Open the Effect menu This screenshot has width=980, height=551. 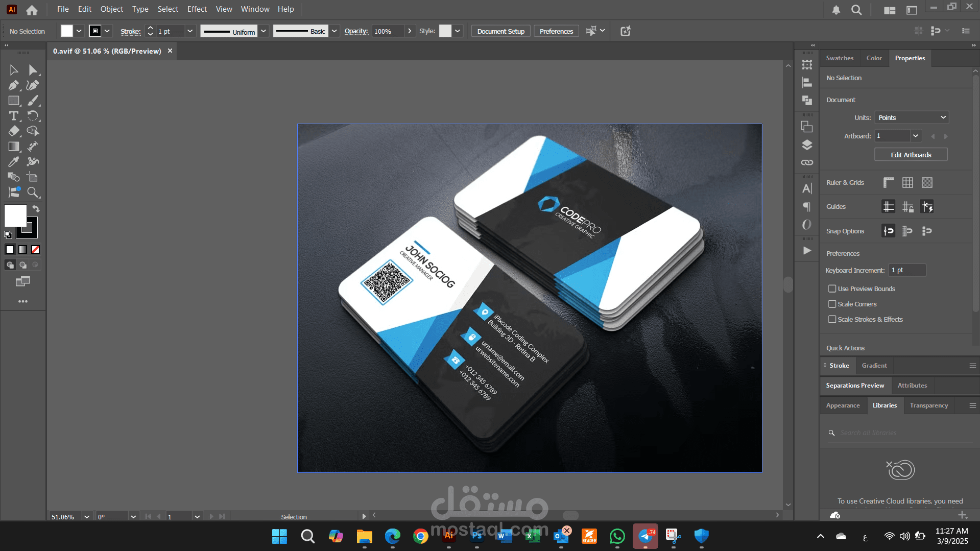pyautogui.click(x=197, y=9)
